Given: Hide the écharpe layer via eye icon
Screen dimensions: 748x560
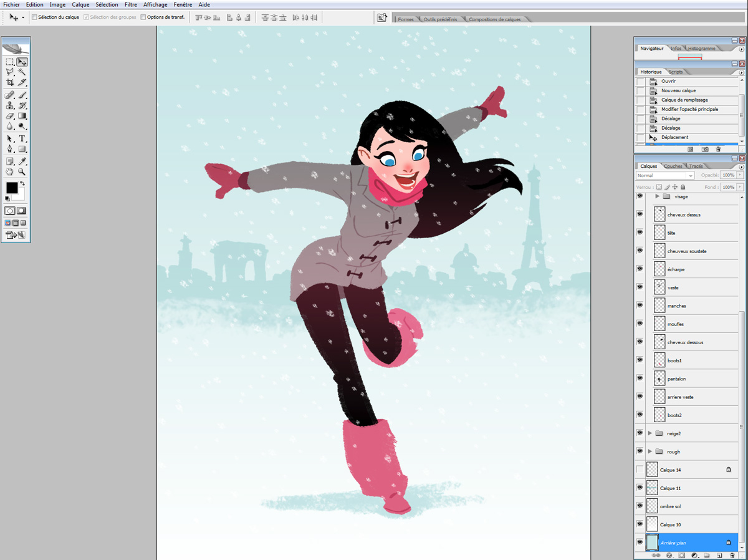Looking at the screenshot, I should [x=640, y=269].
